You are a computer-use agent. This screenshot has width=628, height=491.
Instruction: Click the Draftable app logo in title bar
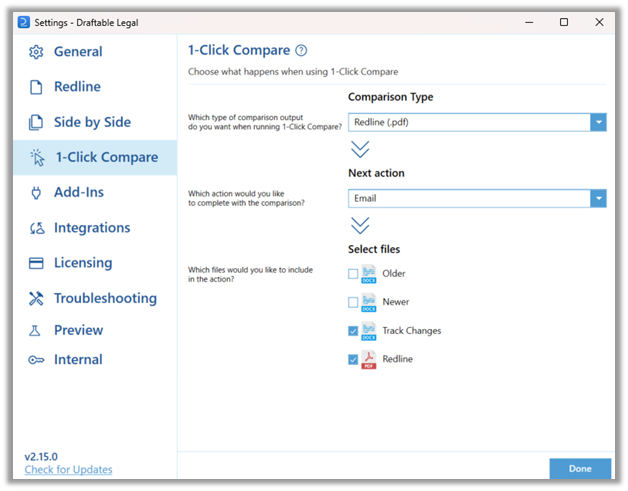pyautogui.click(x=24, y=22)
